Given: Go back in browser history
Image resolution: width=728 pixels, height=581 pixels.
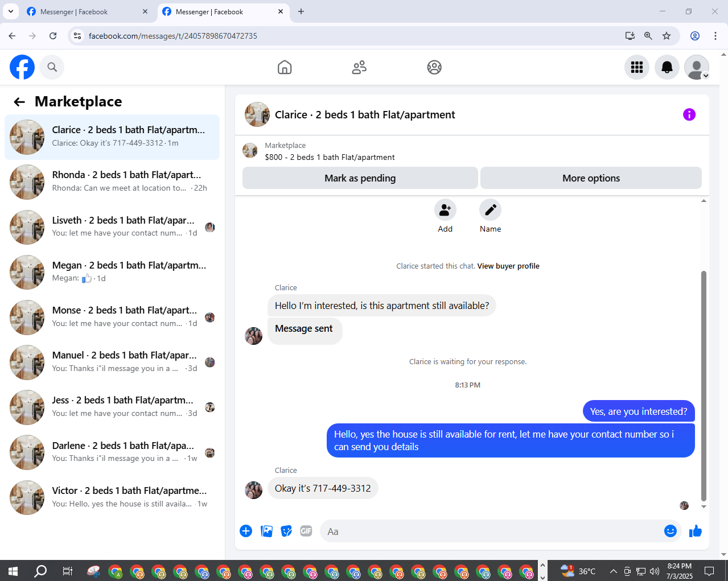Looking at the screenshot, I should pyautogui.click(x=12, y=36).
